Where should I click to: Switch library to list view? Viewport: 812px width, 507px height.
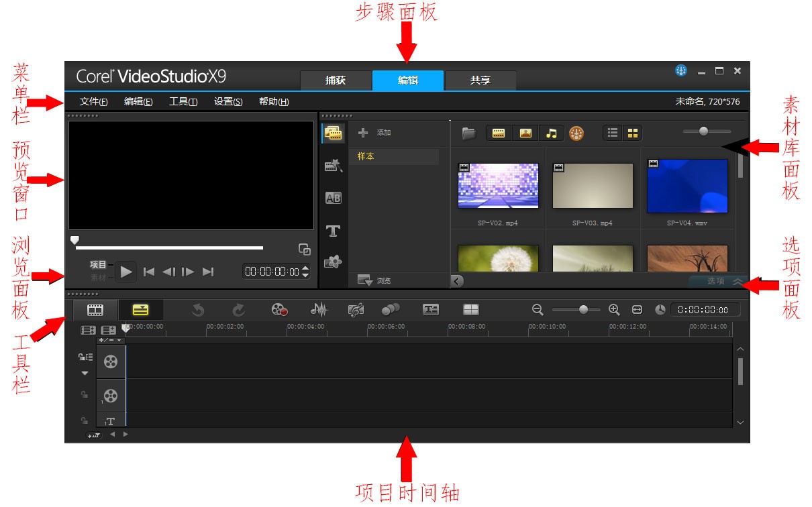coord(612,133)
